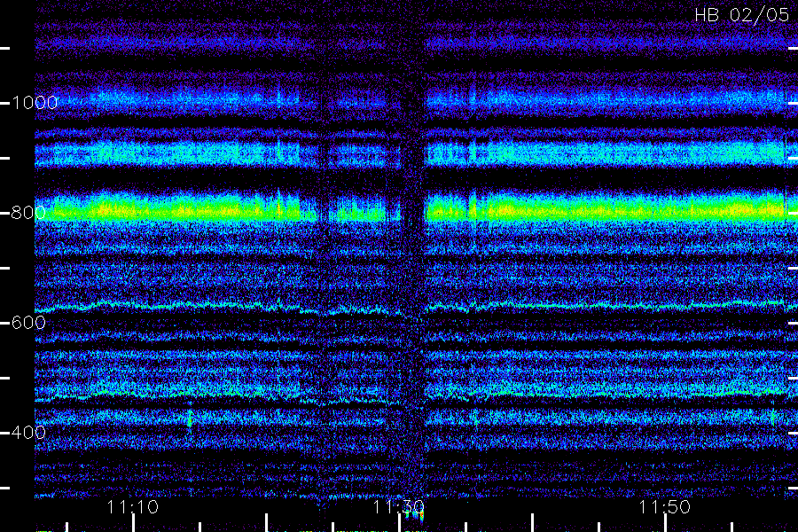This screenshot has height=532, width=798.
Task: Click the HB 02/05 station date label
Action: point(741,15)
